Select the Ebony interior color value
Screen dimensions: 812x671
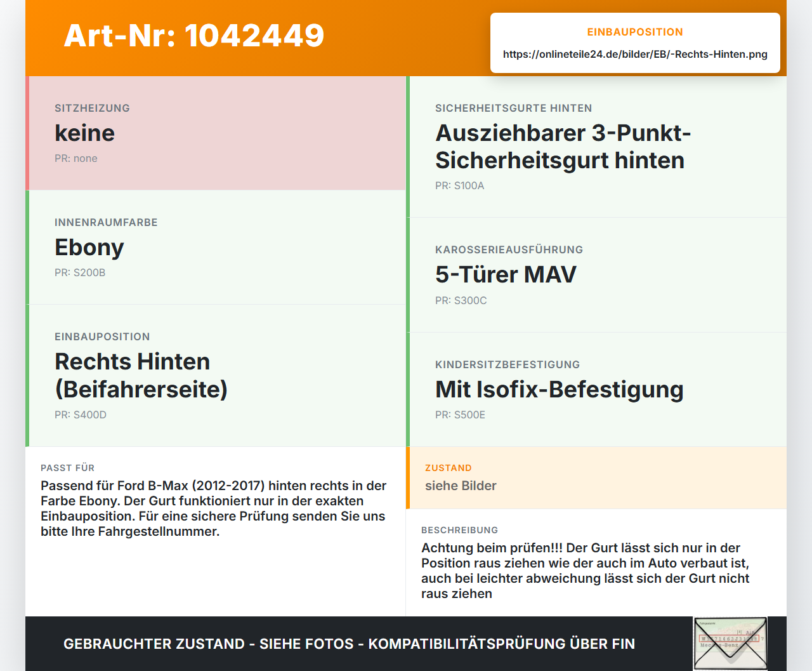[89, 248]
